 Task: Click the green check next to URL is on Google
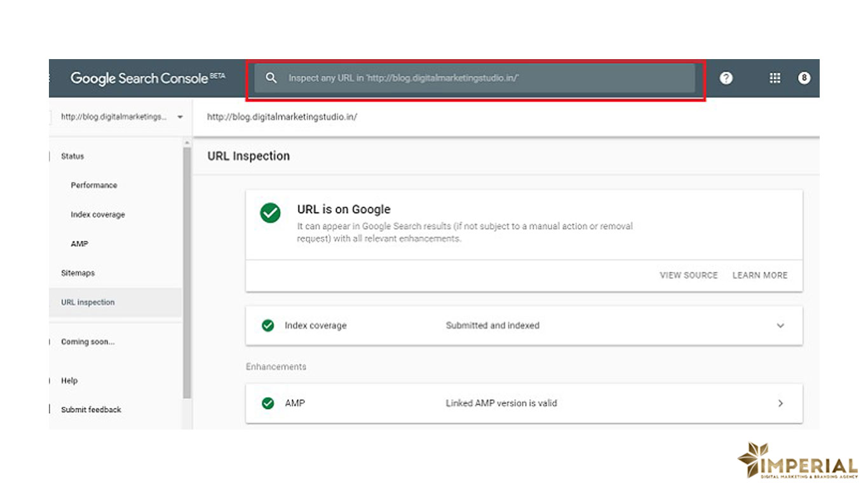pos(270,213)
